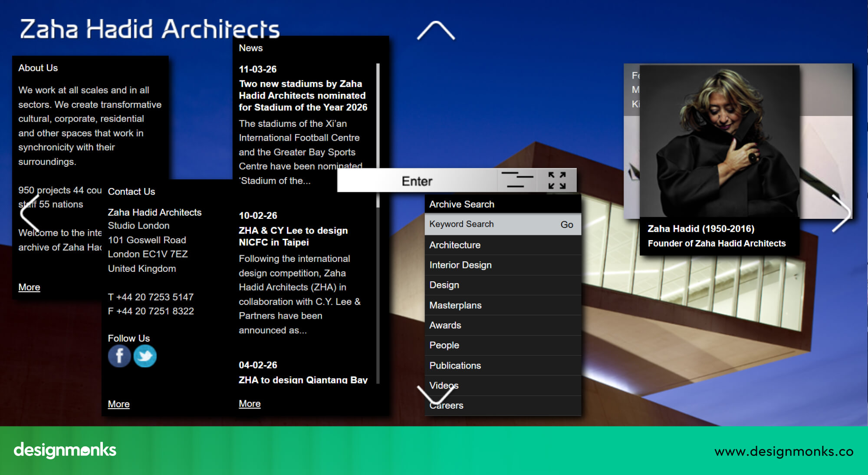The width and height of the screenshot is (868, 475).
Task: Click the fullscreen expand arrows icon
Action: (x=557, y=180)
